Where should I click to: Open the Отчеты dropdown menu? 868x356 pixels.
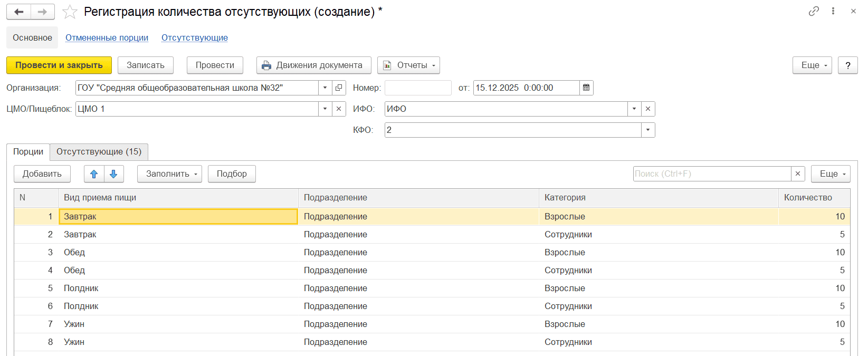click(x=408, y=65)
